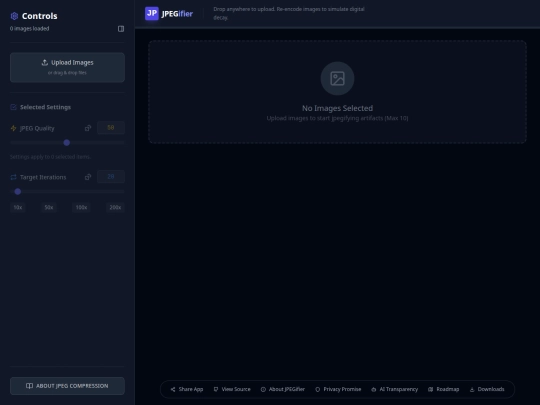This screenshot has width=540, height=405.
Task: Open the View Source link
Action: pyautogui.click(x=232, y=389)
